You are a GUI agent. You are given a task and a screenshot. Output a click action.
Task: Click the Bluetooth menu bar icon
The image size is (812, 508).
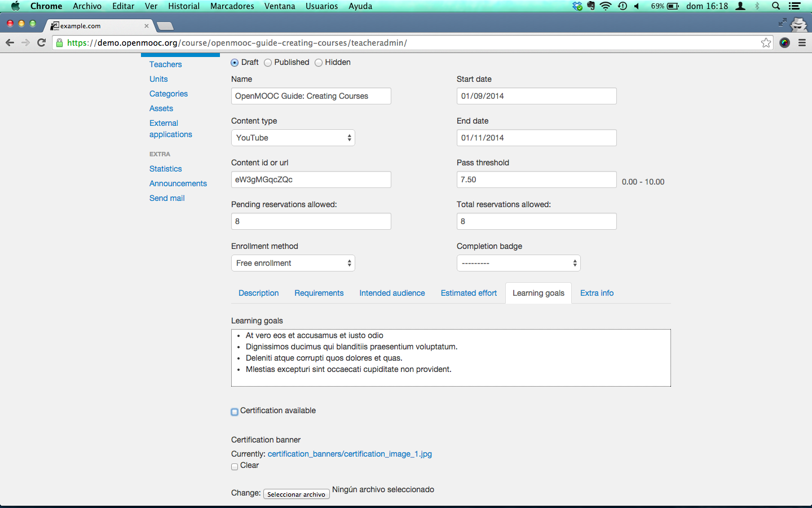tap(758, 6)
